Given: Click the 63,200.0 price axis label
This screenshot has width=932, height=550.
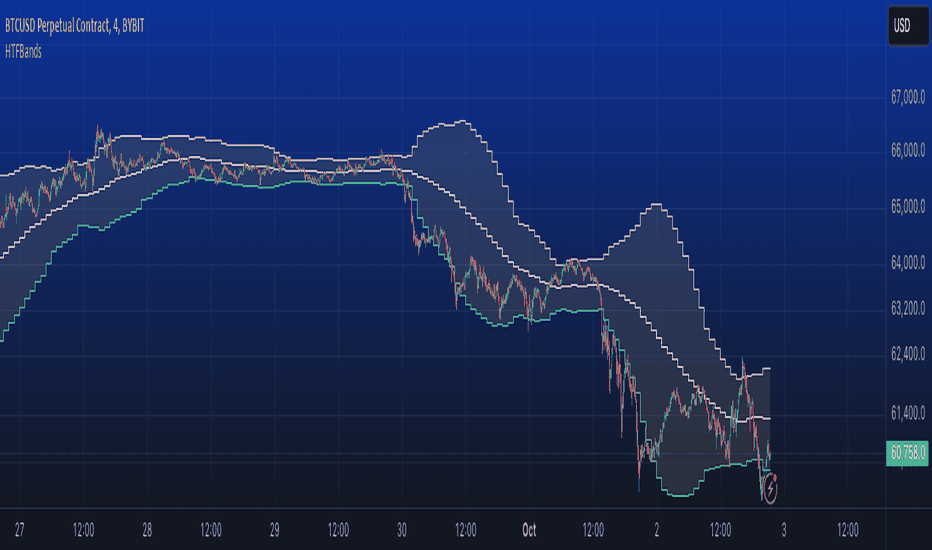Looking at the screenshot, I should [x=908, y=309].
